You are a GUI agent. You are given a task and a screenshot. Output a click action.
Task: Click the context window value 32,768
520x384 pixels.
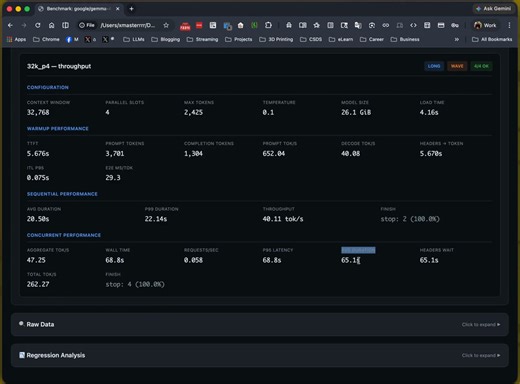(38, 112)
